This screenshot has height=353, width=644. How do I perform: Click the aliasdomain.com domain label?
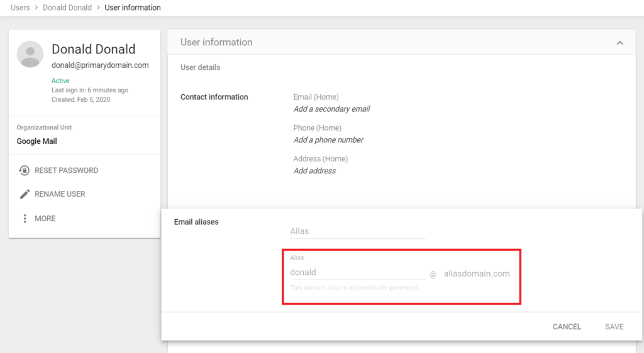(477, 273)
